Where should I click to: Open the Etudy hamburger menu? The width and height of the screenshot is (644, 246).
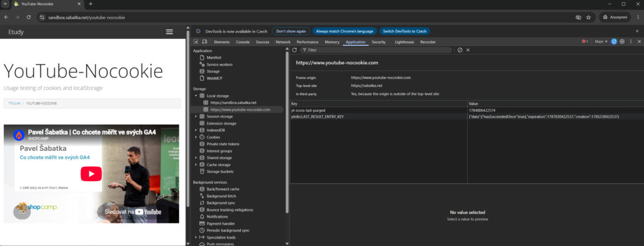click(x=169, y=32)
